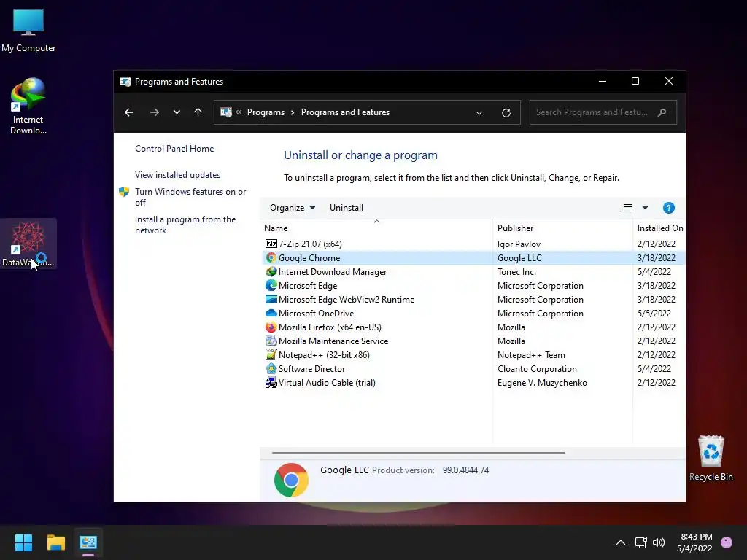Select the Microsoft Edge WebView2 Runtime name
Screen dimensions: 747x560
point(347,300)
